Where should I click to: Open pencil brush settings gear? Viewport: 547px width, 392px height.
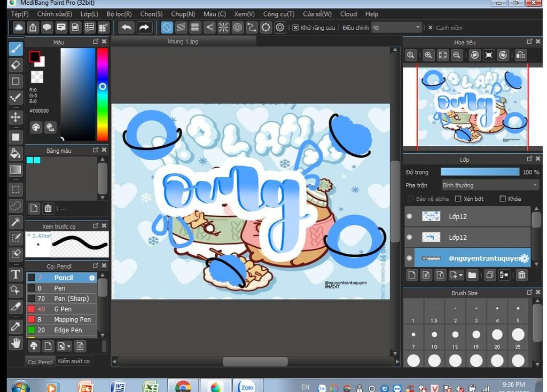coord(92,278)
